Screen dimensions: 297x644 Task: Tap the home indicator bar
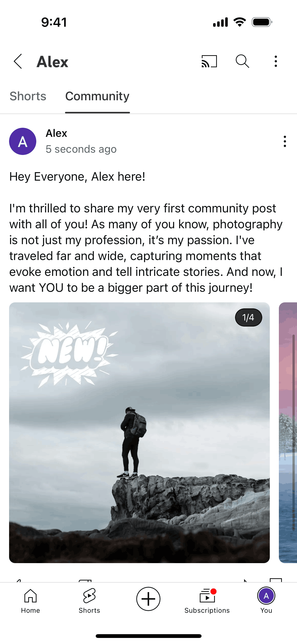148,636
